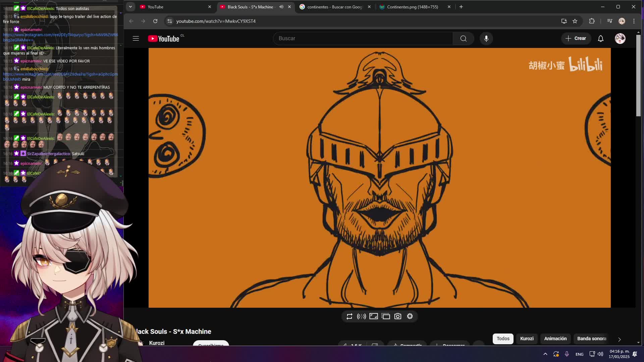Take a video screenshot with camera icon
Screen dimensions: 644x362
398,316
